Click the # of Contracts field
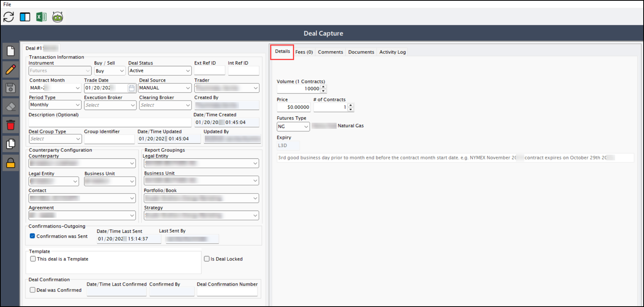The width and height of the screenshot is (644, 307). point(331,108)
